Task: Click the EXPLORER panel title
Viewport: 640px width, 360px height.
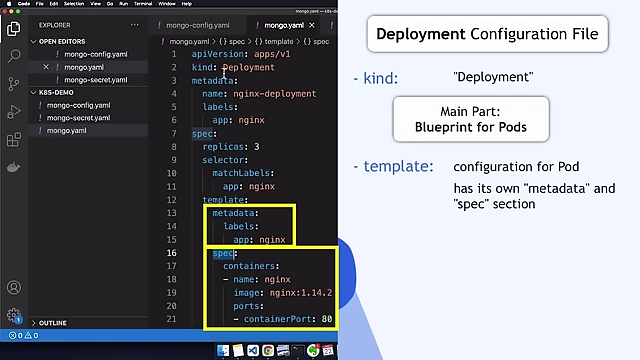Action: click(55, 25)
